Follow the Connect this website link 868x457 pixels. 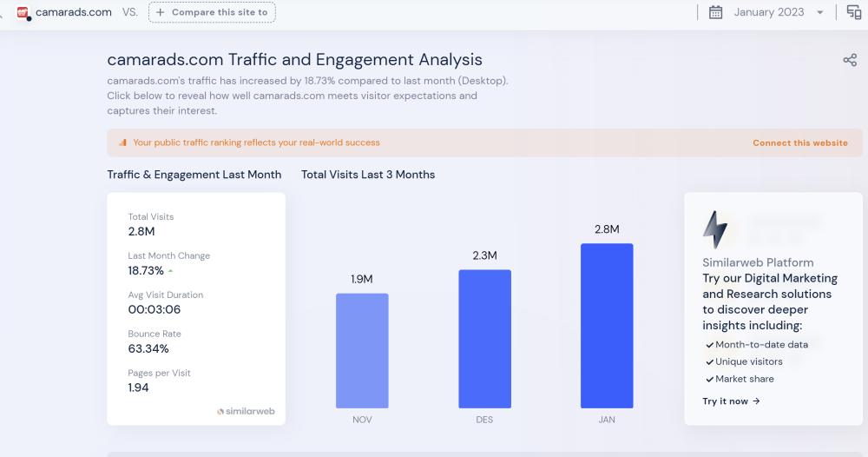(x=799, y=142)
